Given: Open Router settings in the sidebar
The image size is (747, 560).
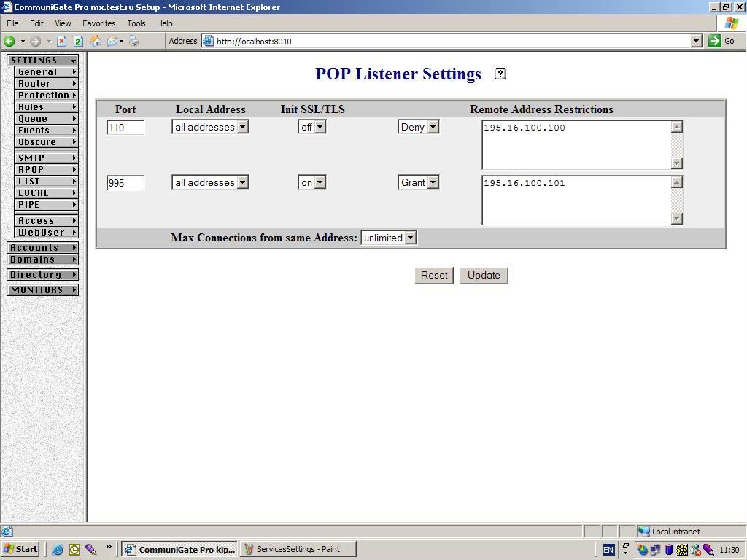Looking at the screenshot, I should [46, 84].
